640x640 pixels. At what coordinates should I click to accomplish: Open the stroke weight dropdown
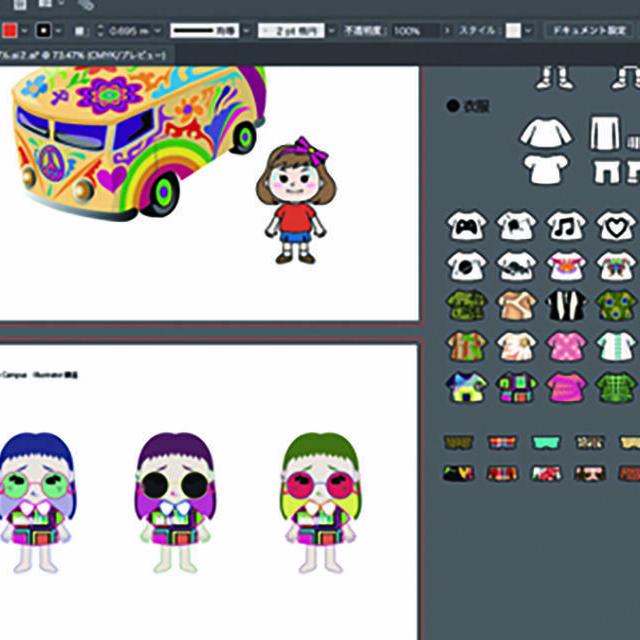click(157, 31)
